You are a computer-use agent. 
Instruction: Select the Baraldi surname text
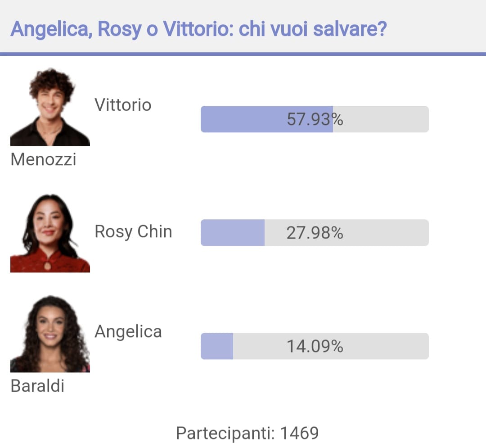point(37,386)
